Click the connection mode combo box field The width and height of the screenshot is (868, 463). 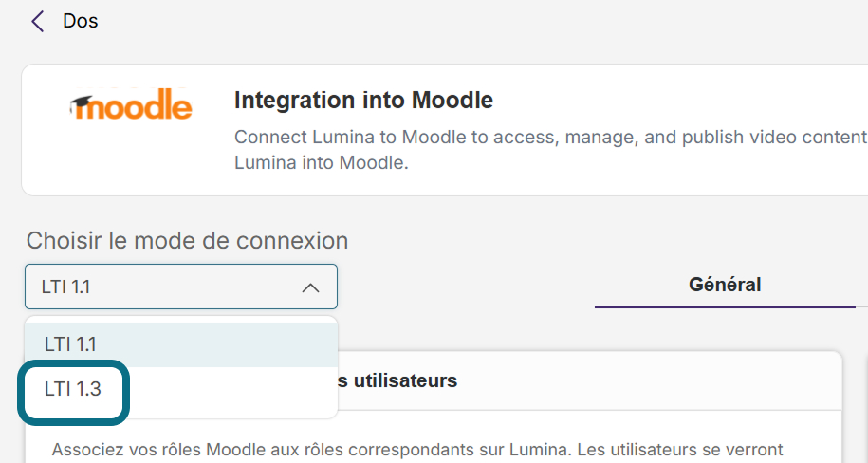tap(181, 287)
